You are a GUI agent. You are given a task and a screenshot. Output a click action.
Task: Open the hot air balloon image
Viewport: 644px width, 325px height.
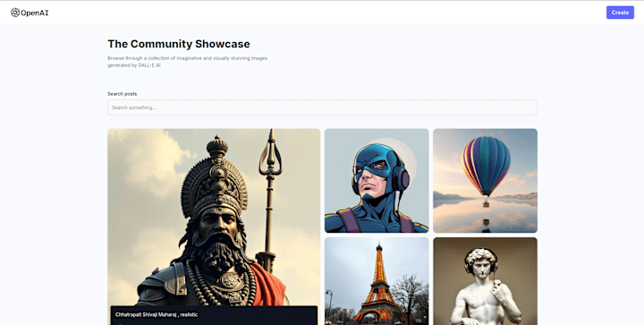point(485,181)
